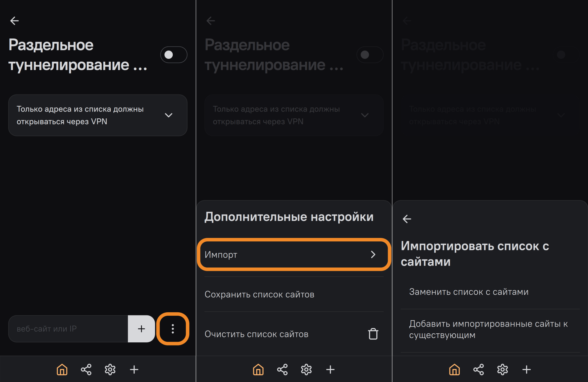Click the chevron beside Импорт
The height and width of the screenshot is (382, 588).
[x=373, y=255]
